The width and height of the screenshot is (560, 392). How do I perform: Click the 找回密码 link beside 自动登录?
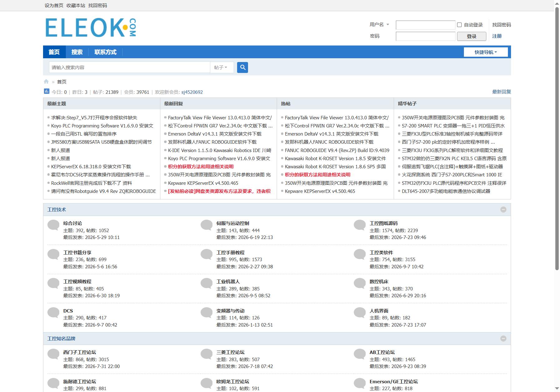[502, 25]
